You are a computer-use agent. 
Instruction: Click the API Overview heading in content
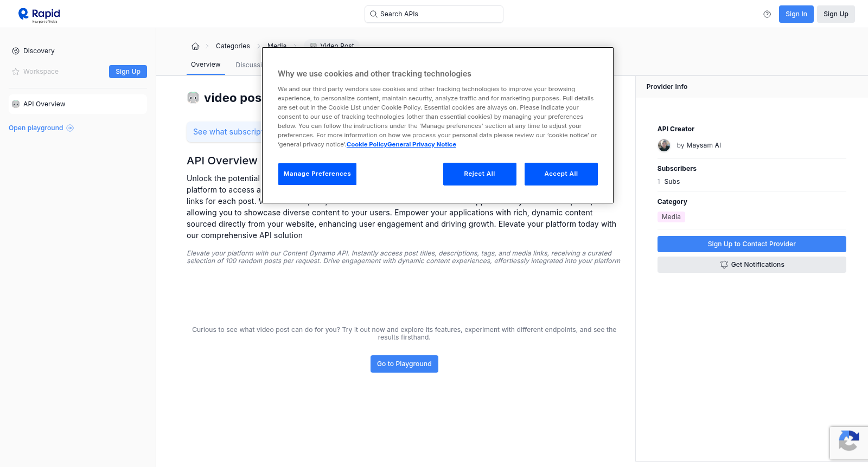pos(222,161)
